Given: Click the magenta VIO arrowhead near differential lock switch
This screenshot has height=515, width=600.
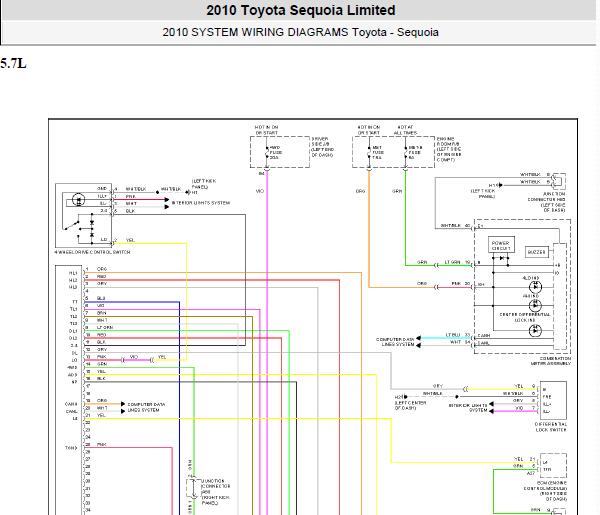Looking at the screenshot, I should click(491, 411).
